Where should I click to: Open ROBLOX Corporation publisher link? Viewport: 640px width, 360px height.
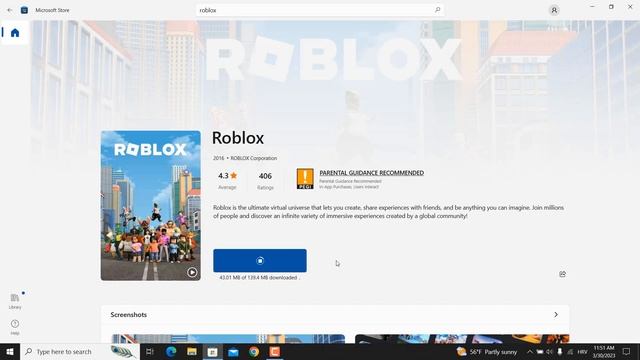(253, 158)
